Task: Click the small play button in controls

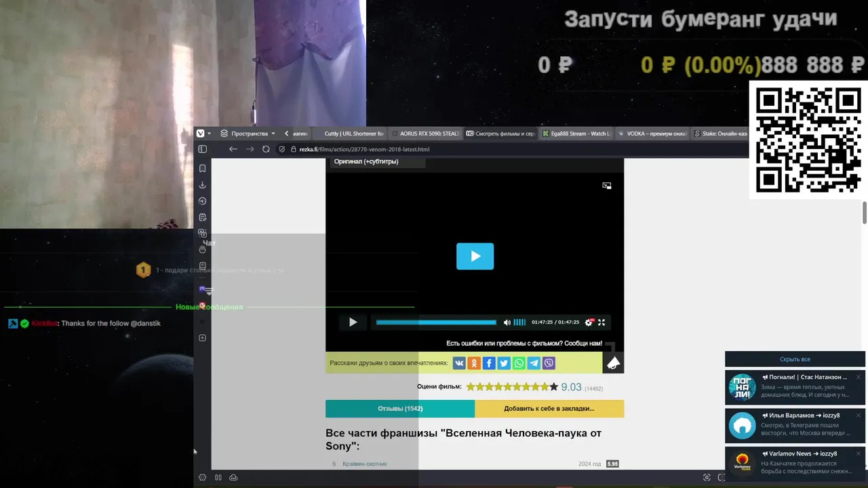Action: [353, 322]
